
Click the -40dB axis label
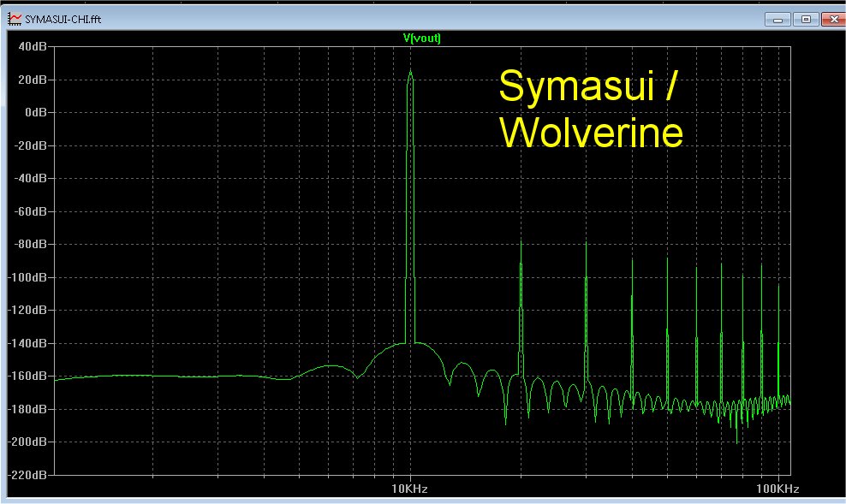pos(30,178)
